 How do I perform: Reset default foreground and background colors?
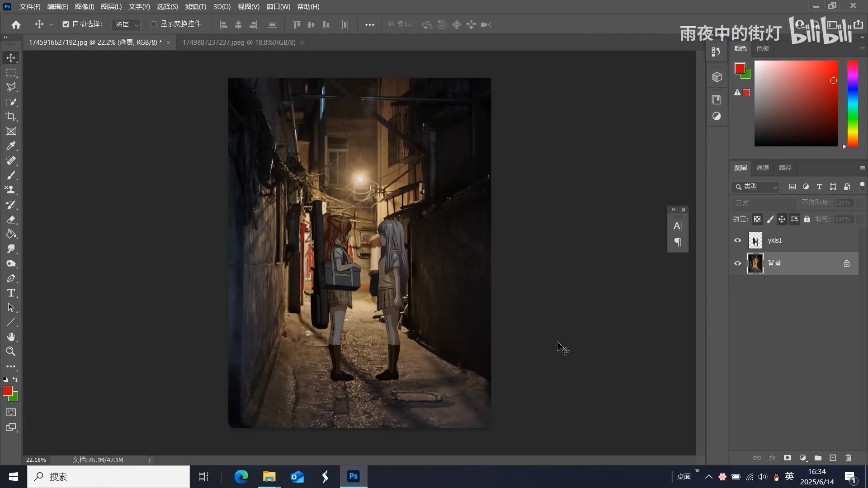(5, 380)
